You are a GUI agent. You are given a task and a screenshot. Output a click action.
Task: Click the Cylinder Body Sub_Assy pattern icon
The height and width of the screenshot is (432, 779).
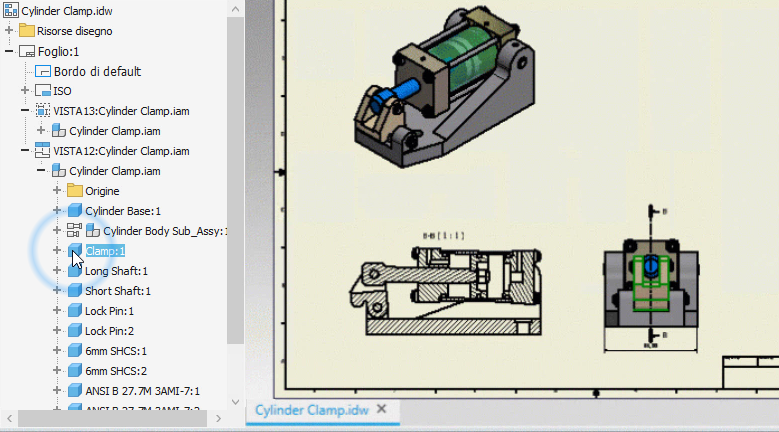coord(75,230)
